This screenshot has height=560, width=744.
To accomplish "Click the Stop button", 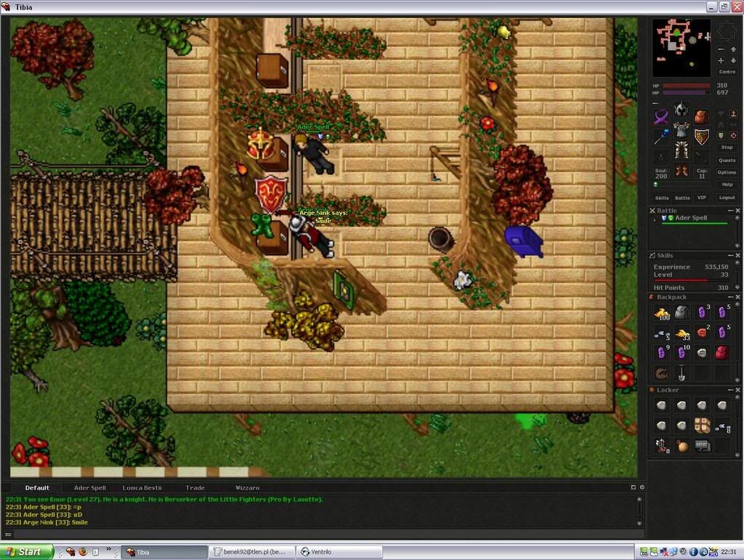I will pyautogui.click(x=727, y=147).
